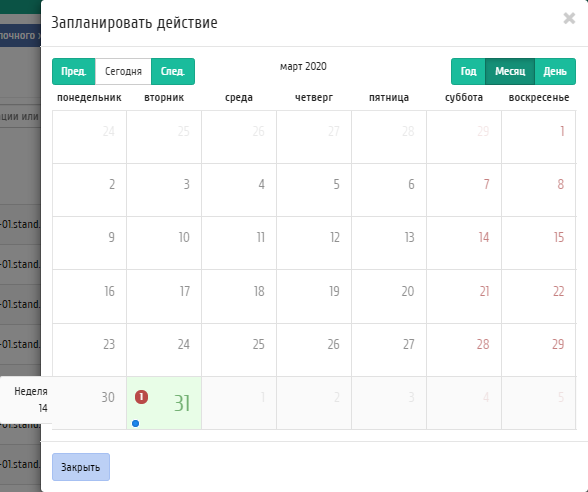Switch to Год calendar view
This screenshot has width=588, height=492.
click(468, 71)
